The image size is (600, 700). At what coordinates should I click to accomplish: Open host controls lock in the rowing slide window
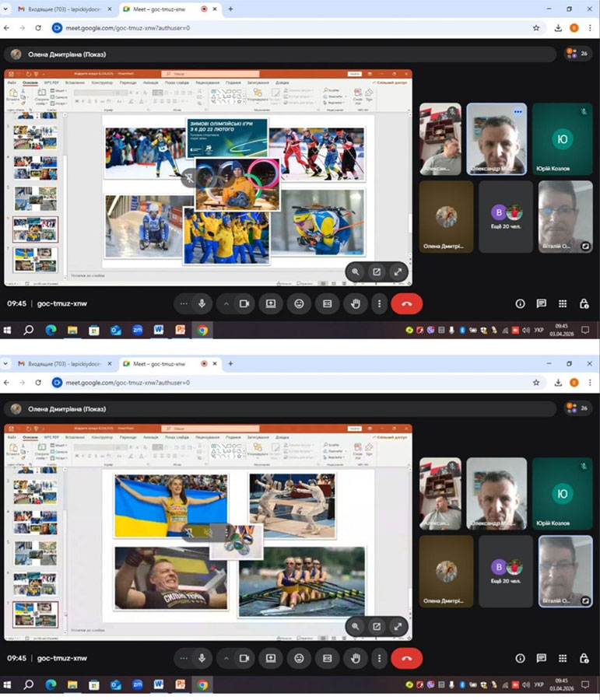pos(584,658)
